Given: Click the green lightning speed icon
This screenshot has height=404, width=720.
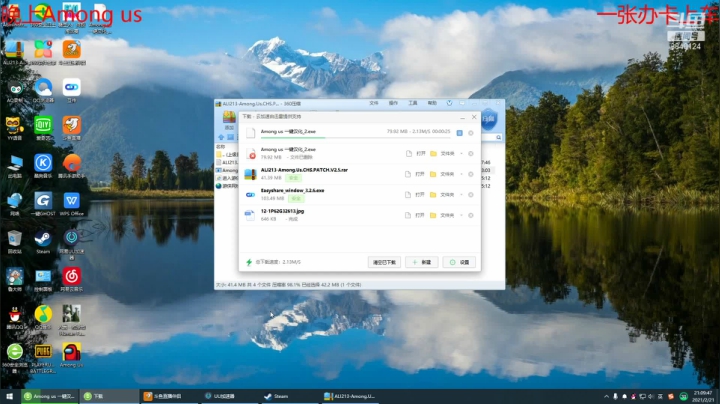Looking at the screenshot, I should click(249, 262).
